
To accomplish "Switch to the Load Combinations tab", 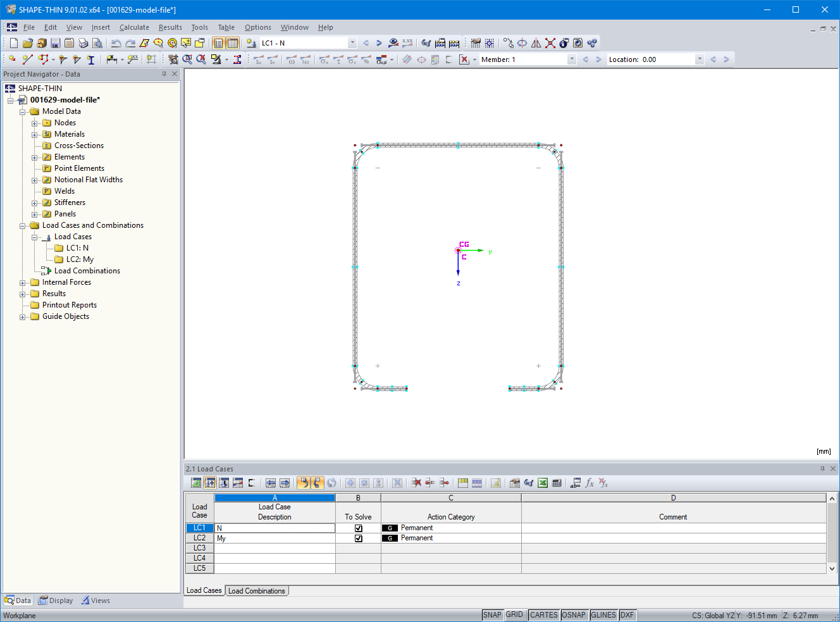I will click(x=257, y=591).
